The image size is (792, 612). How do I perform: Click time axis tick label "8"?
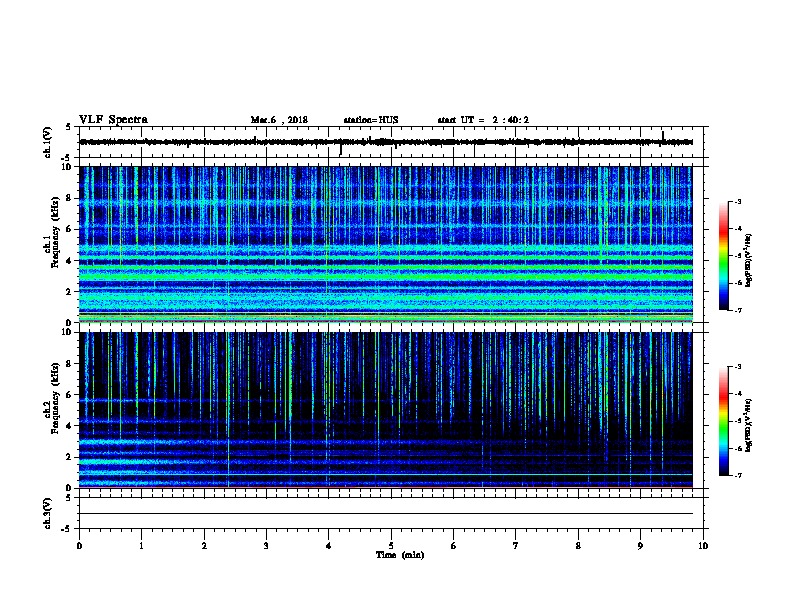tap(578, 546)
